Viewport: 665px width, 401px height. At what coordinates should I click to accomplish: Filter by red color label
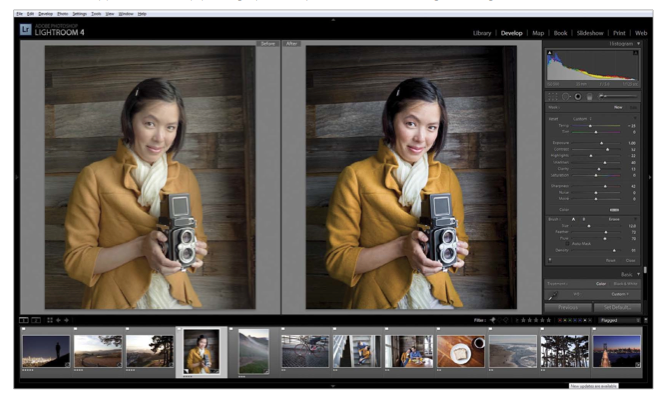click(560, 320)
